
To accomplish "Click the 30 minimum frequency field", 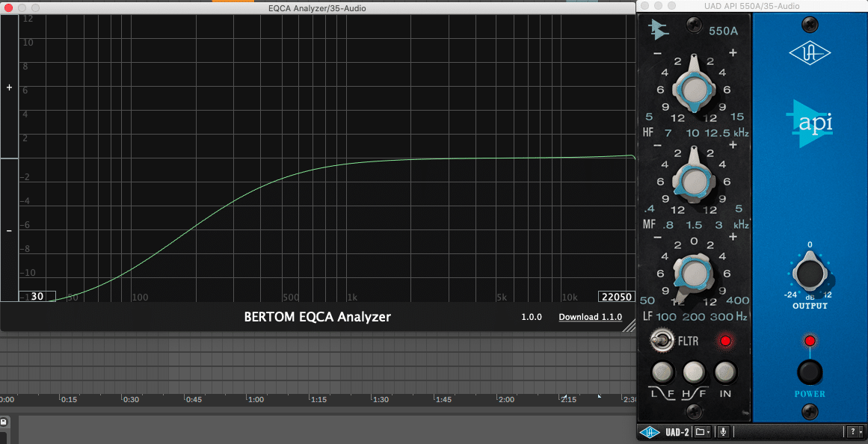I will (37, 296).
